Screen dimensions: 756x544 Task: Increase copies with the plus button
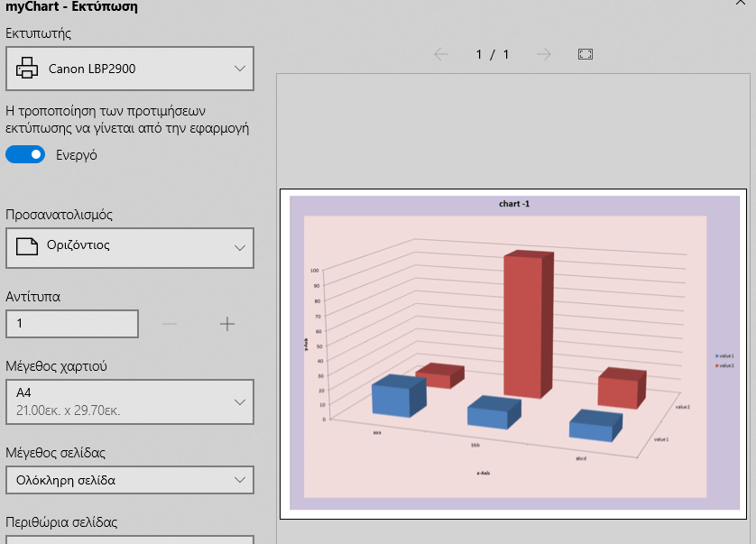point(227,324)
